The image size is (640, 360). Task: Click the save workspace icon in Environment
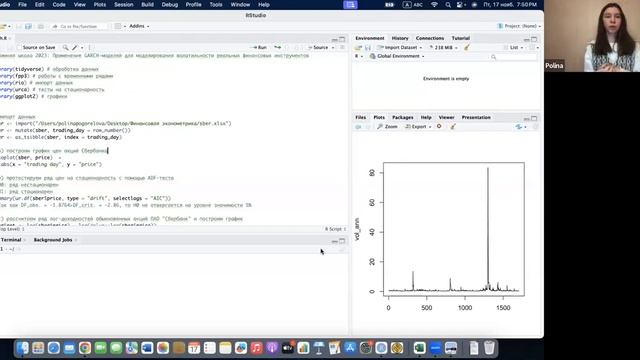367,48
